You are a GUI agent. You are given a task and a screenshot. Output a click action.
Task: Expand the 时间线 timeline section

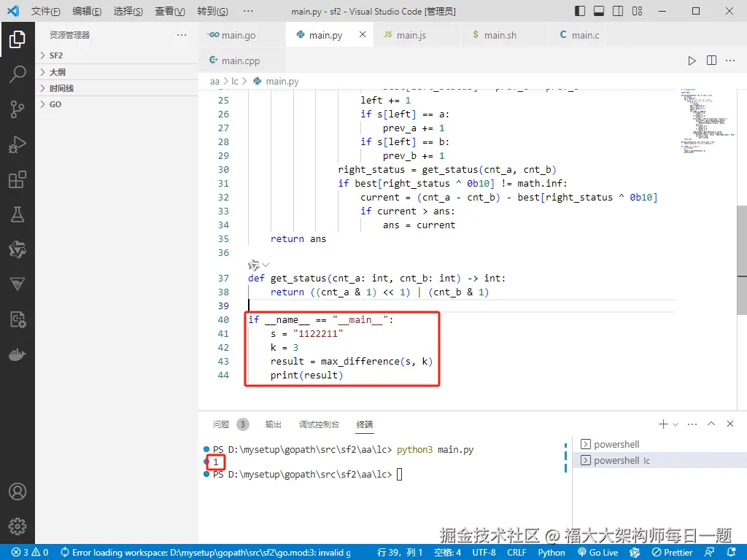pyautogui.click(x=117, y=88)
